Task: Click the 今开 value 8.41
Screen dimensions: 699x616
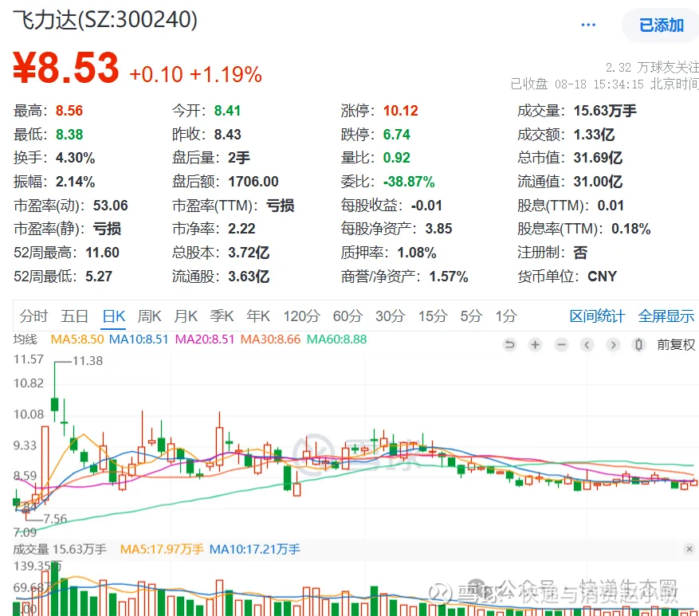Action: 227,111
